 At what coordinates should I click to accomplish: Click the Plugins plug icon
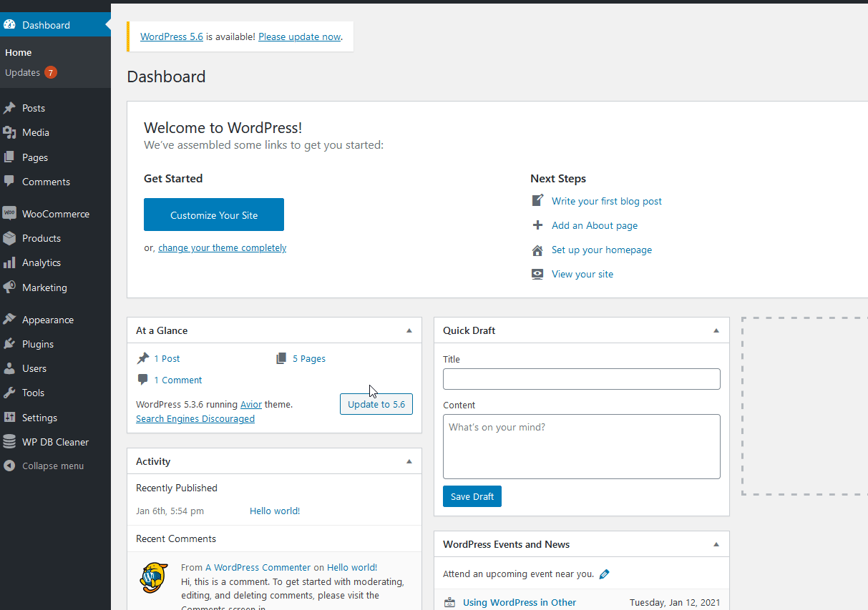point(9,344)
